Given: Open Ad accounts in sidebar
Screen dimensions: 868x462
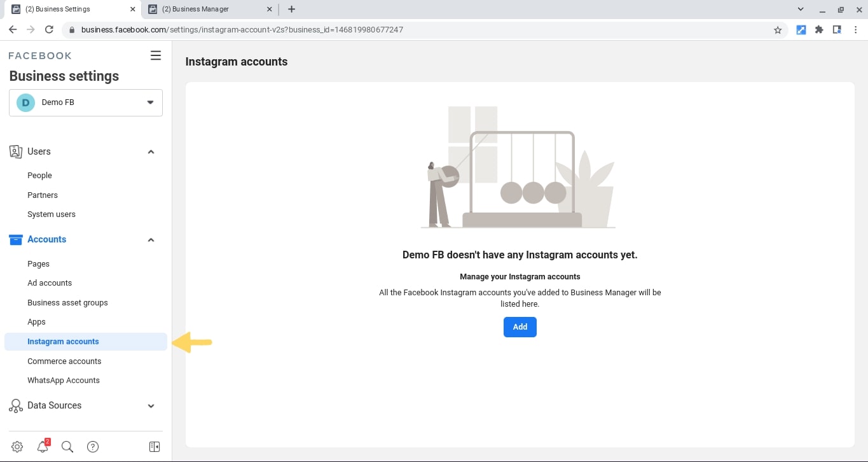Looking at the screenshot, I should tap(50, 283).
